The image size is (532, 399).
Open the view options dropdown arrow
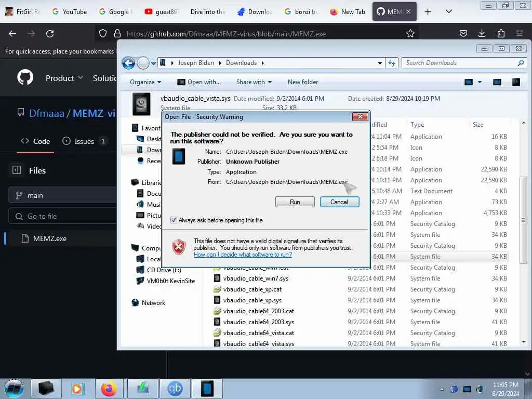pos(480,82)
